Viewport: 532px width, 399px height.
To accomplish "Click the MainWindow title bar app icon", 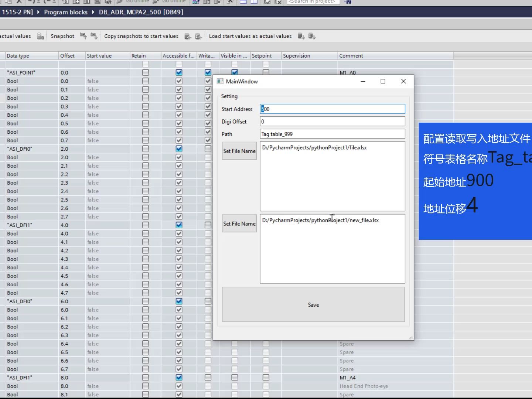I will pos(220,81).
